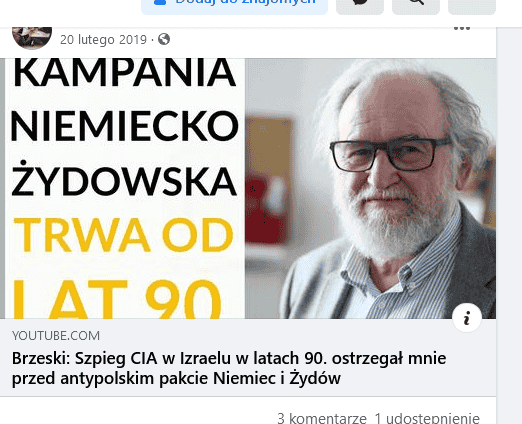522x424 pixels.
Task: Click the Dodaj do znajomych button
Action: click(x=234, y=6)
